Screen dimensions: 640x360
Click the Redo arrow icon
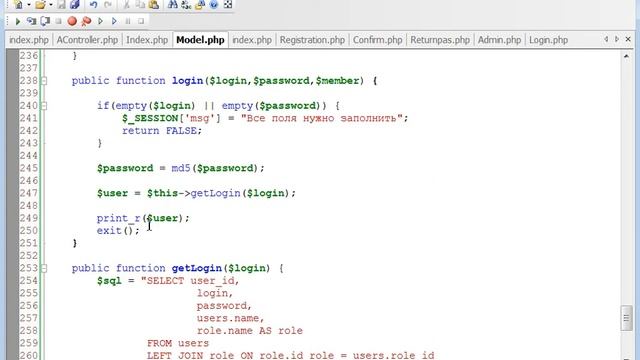(108, 4)
